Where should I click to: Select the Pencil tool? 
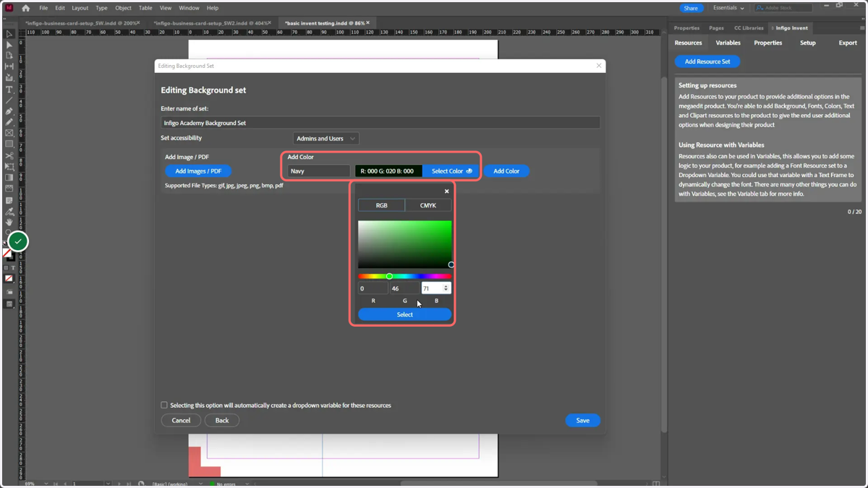(9, 122)
